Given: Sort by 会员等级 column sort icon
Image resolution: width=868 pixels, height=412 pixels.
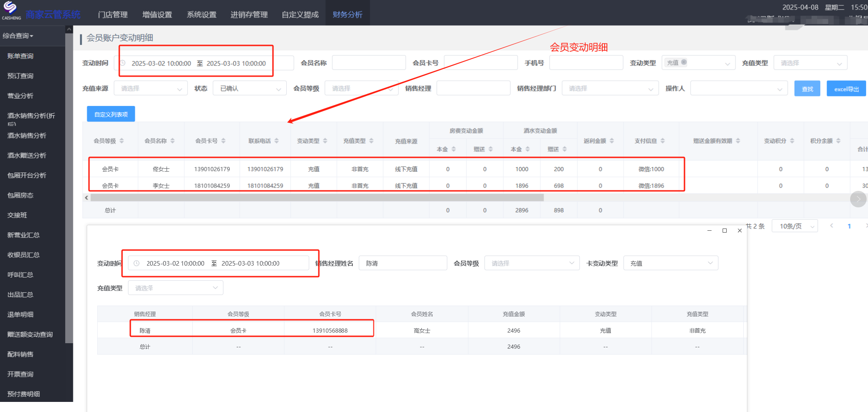Looking at the screenshot, I should [x=122, y=141].
